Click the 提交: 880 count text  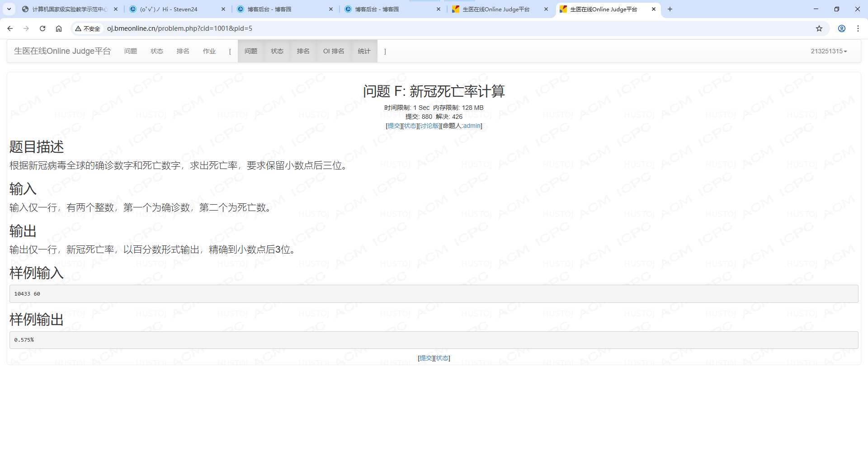click(419, 117)
